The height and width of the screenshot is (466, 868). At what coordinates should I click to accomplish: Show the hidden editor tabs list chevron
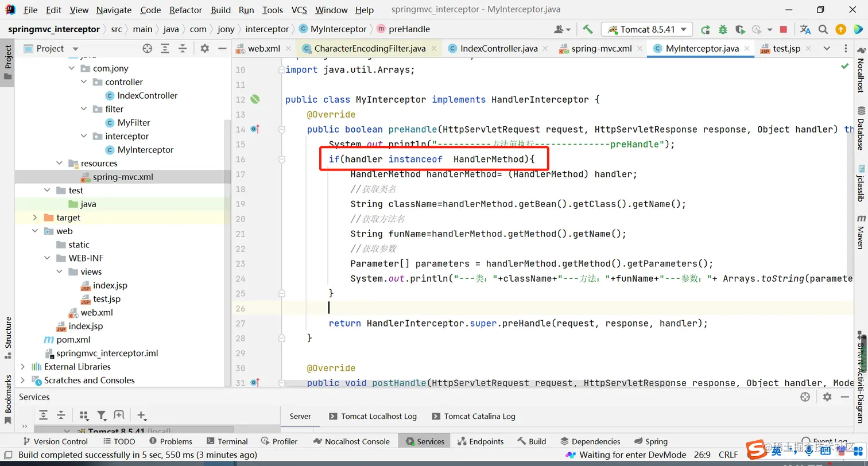pos(827,49)
